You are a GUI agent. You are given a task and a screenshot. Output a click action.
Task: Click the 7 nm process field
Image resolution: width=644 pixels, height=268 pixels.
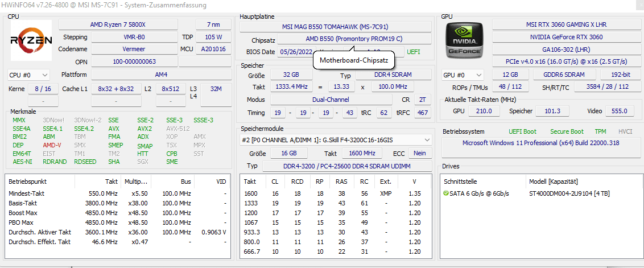point(213,24)
